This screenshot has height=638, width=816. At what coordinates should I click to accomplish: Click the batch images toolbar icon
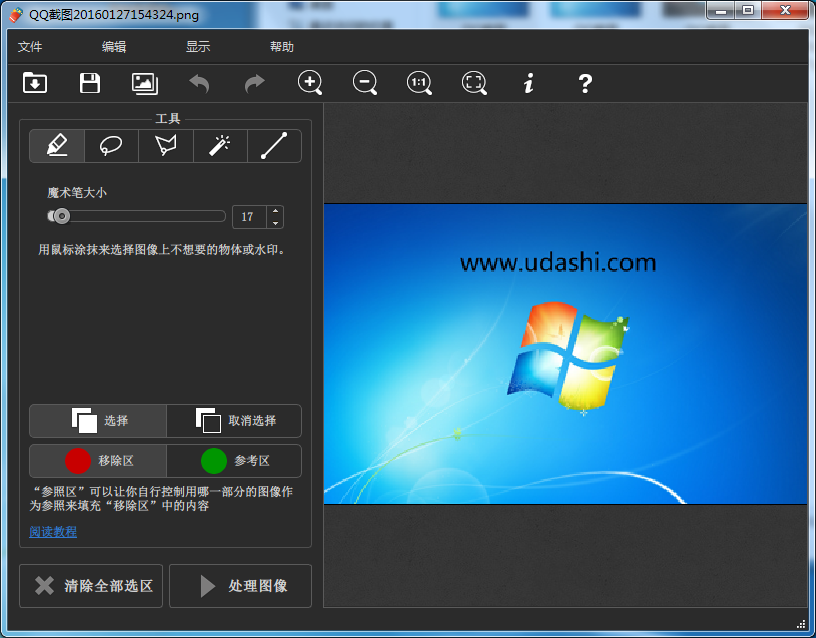145,83
